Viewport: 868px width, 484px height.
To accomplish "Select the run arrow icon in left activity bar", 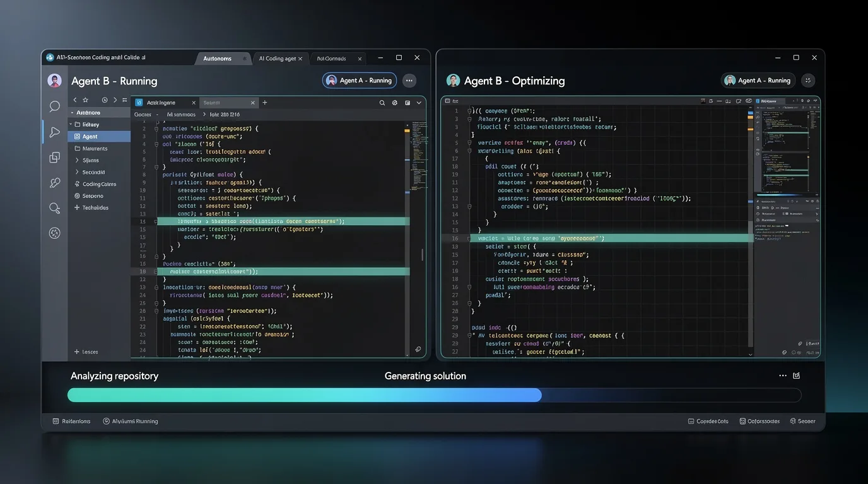I will [55, 132].
